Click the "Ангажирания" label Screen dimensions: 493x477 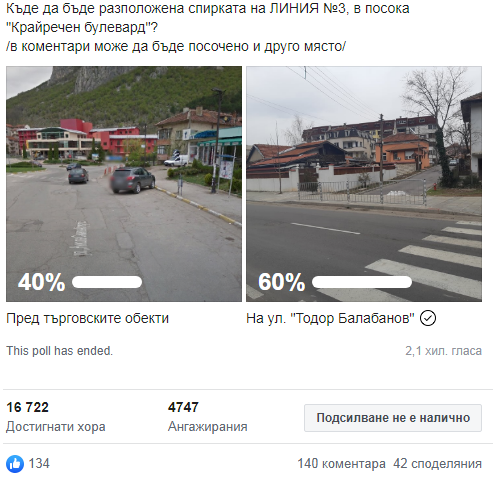click(208, 427)
